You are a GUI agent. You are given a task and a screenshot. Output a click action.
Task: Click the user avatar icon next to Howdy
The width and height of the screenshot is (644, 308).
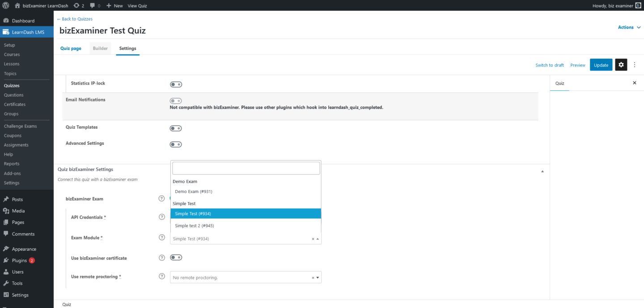tap(638, 5)
